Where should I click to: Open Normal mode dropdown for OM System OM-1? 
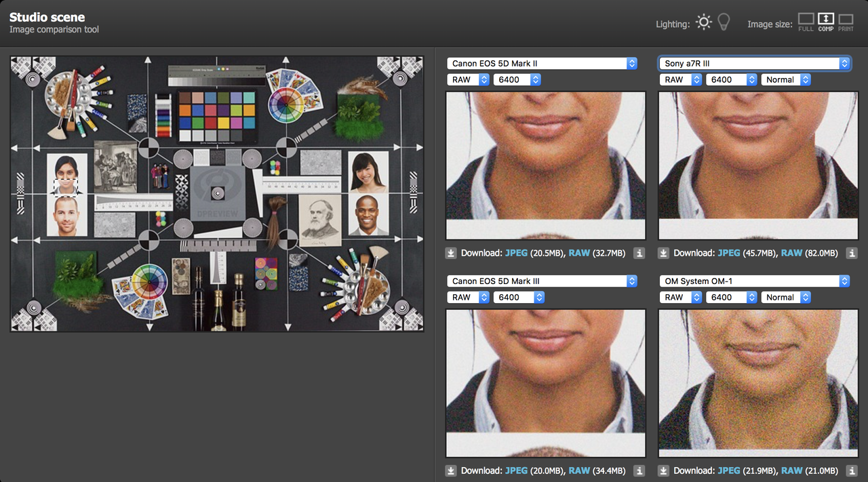click(x=785, y=297)
